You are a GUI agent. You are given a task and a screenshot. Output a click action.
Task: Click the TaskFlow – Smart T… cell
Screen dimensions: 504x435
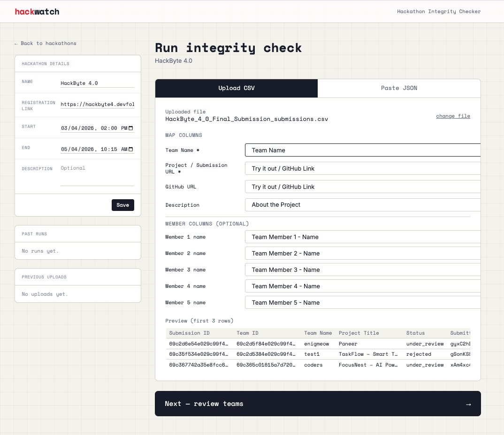[x=368, y=354]
